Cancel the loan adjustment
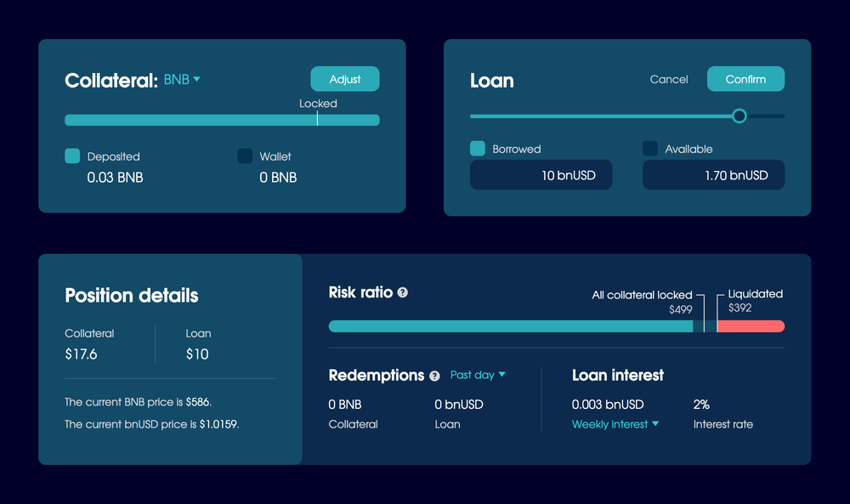This screenshot has height=504, width=850. (x=669, y=79)
